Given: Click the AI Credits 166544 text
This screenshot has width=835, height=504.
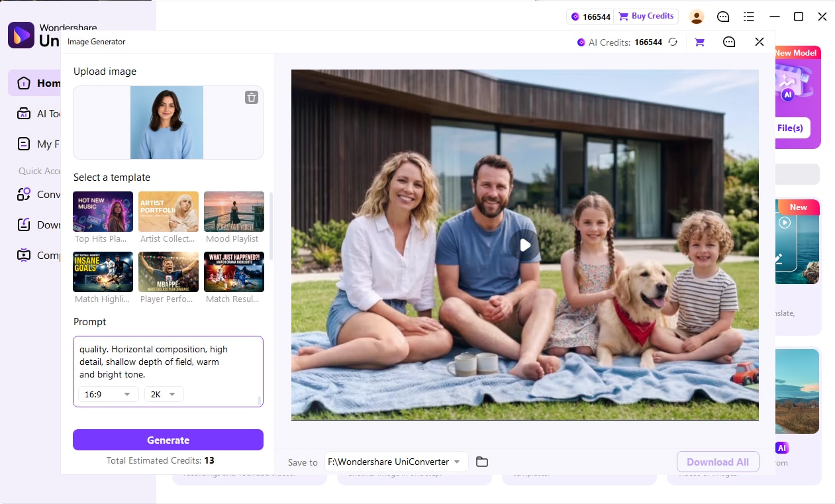Looking at the screenshot, I should 625,42.
